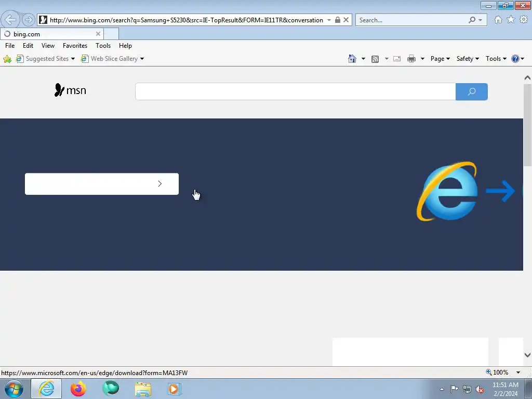Click the address bar URL text
Screen dimensions: 532x399
187,20
